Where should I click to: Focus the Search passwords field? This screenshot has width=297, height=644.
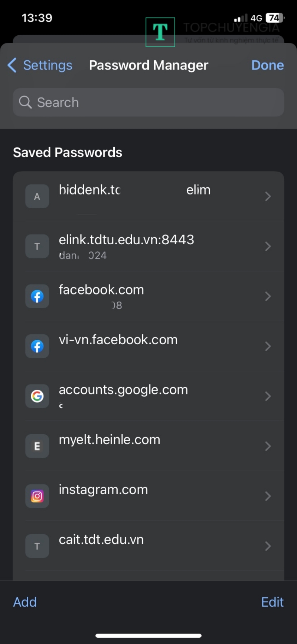(148, 102)
